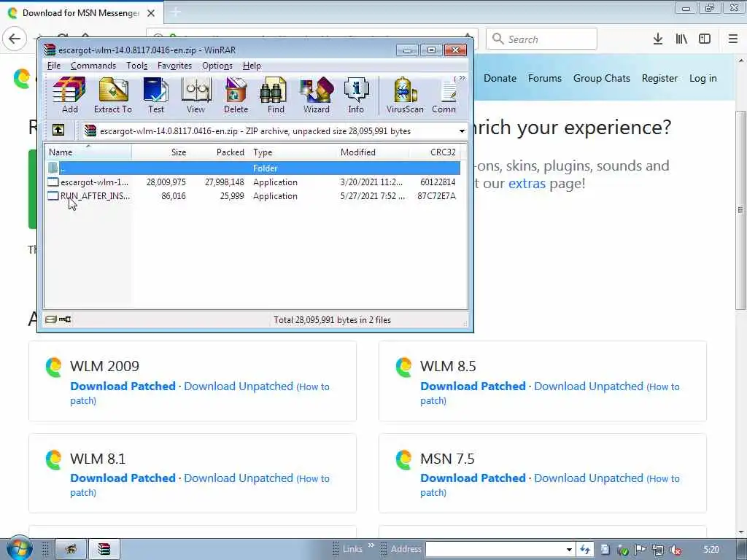Image resolution: width=747 pixels, height=560 pixels.
Task: Open a new browser tab
Action: 175,13
